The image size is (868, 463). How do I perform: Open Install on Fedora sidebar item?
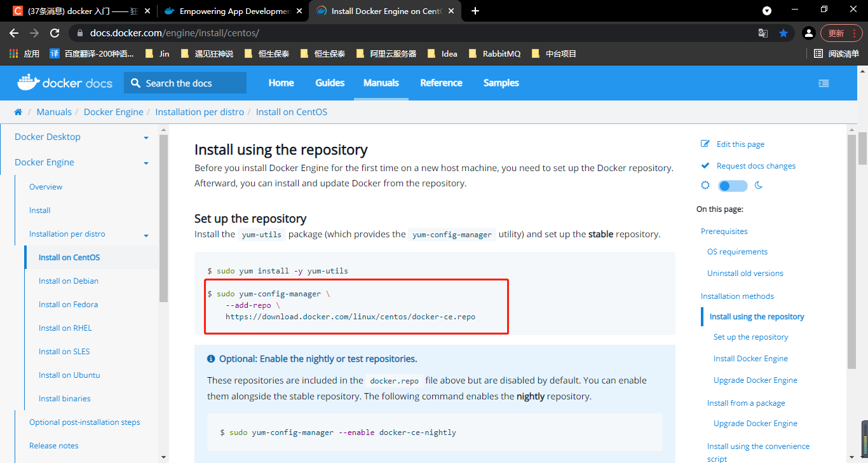tap(68, 305)
